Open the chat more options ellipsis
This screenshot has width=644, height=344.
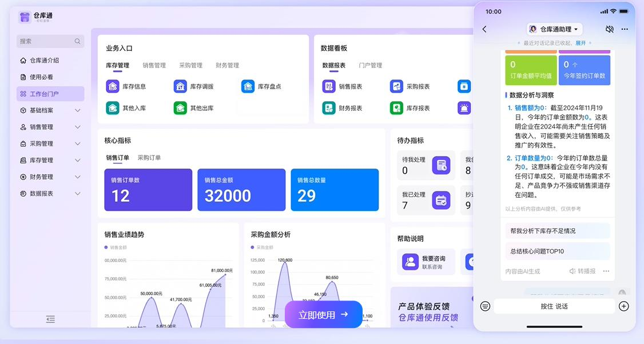click(625, 29)
